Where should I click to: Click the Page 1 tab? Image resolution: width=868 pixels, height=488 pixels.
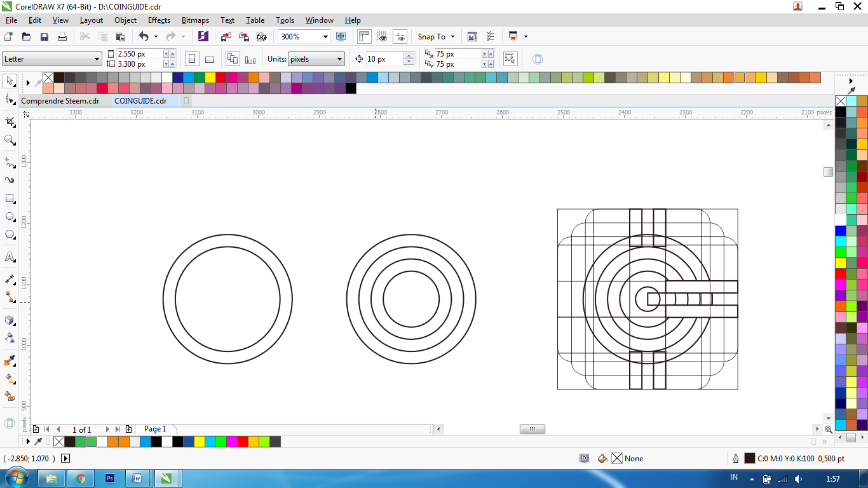tap(155, 429)
